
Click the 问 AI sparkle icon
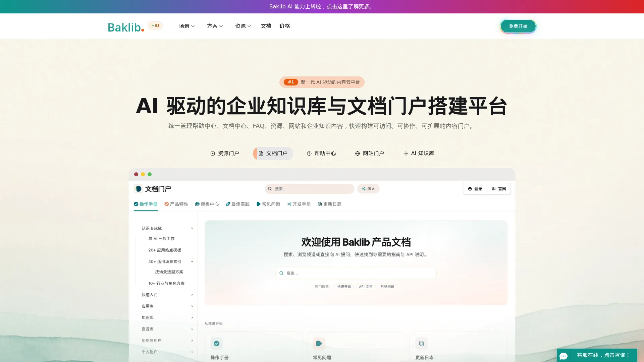364,189
